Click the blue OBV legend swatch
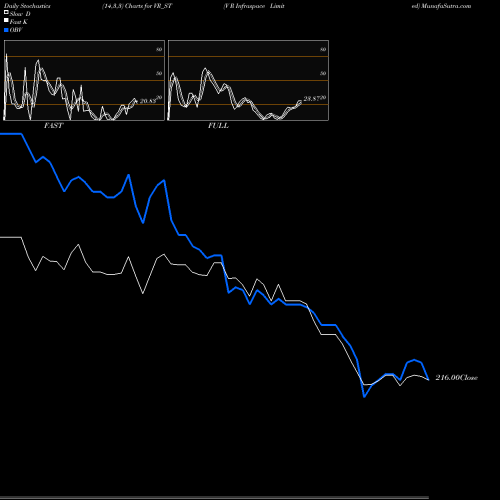The width and height of the screenshot is (500, 500). 6,30
